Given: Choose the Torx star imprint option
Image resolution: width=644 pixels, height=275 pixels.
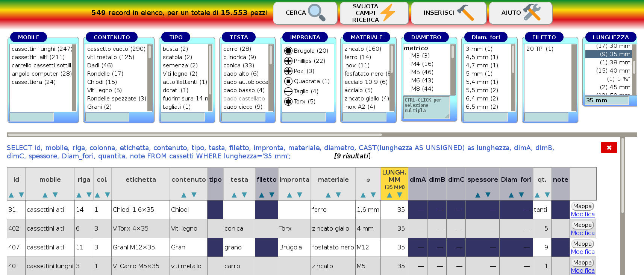Looking at the screenshot, I should click(288, 102).
